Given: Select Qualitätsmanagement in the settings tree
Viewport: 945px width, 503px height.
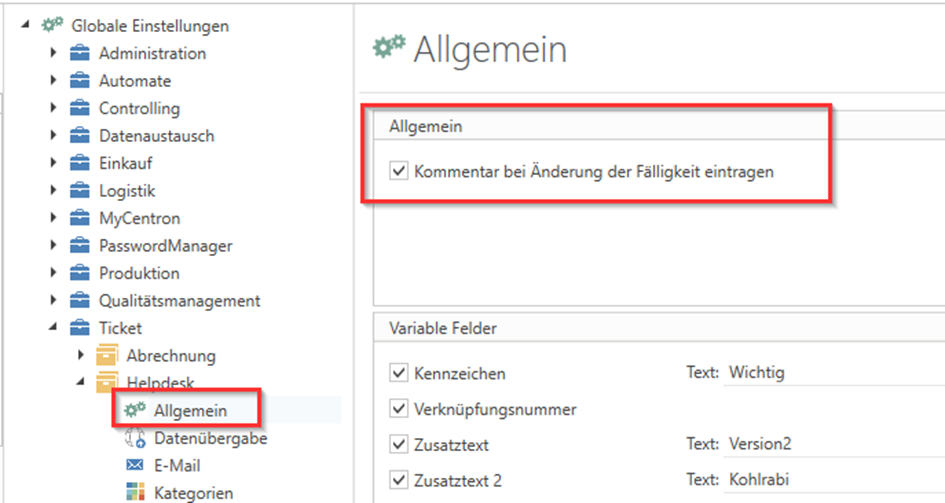Looking at the screenshot, I should [x=179, y=300].
